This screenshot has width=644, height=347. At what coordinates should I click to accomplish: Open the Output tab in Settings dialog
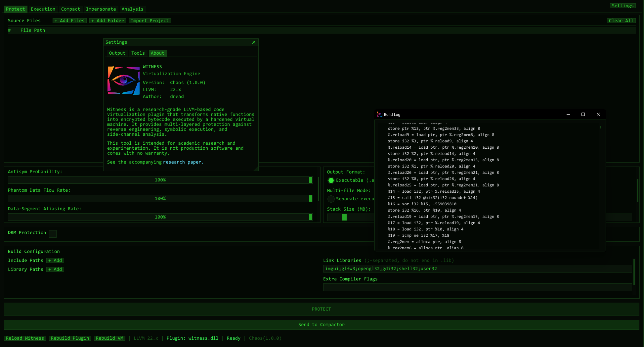(117, 53)
